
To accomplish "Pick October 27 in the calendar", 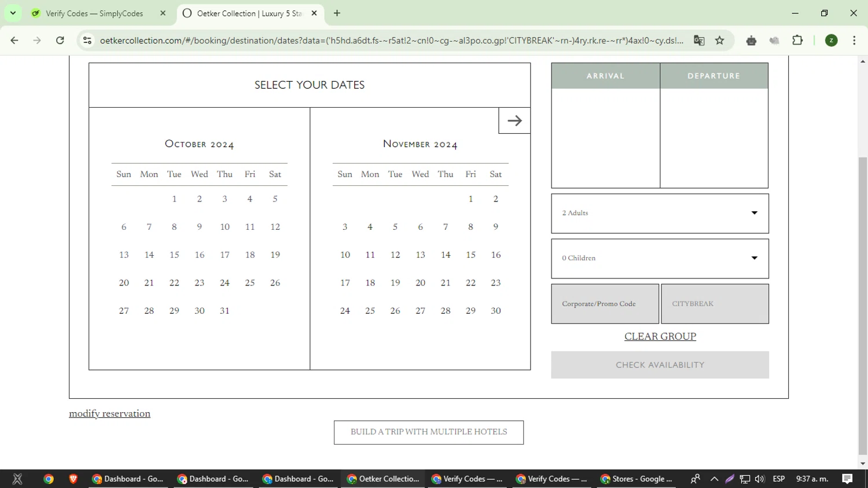I will coord(124,311).
